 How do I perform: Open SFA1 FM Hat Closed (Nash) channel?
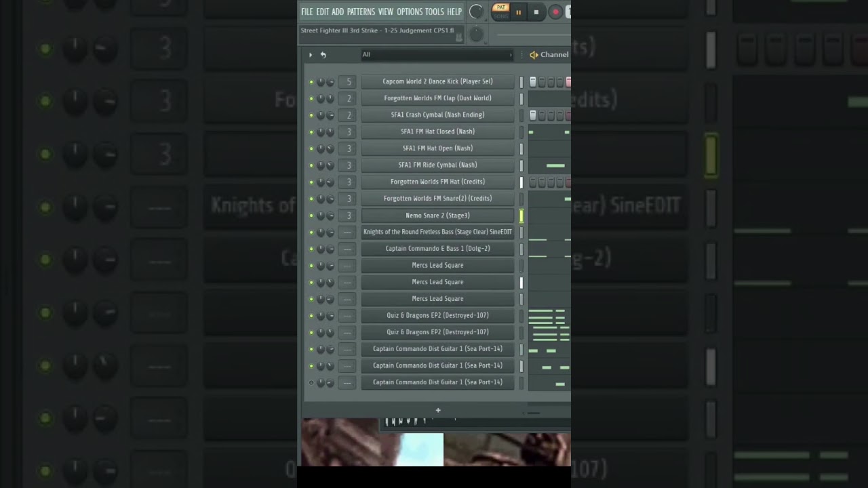click(437, 131)
